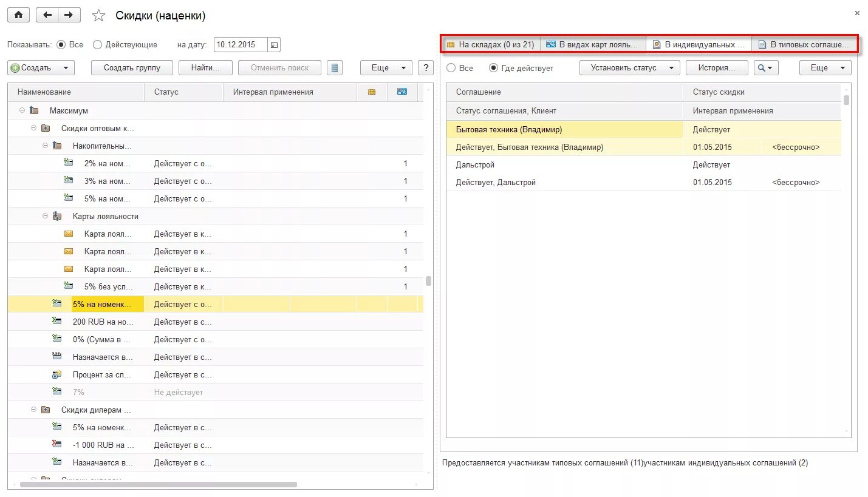The image size is (868, 497).
Task: Select Все radio in agreements panel
Action: tap(451, 68)
